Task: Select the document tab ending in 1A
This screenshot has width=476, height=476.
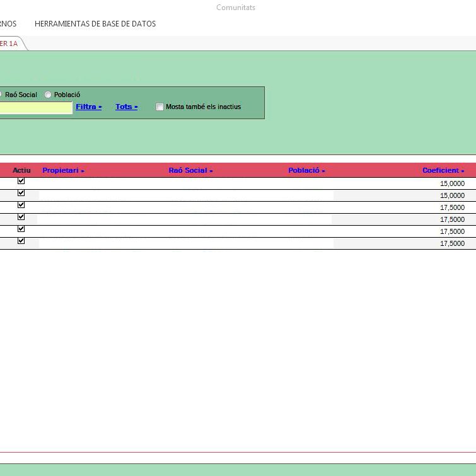Action: [9, 44]
